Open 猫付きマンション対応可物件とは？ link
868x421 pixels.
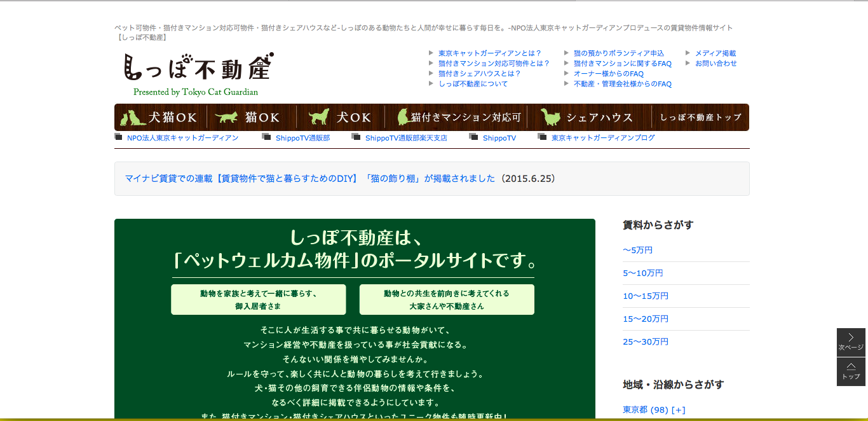(x=494, y=64)
